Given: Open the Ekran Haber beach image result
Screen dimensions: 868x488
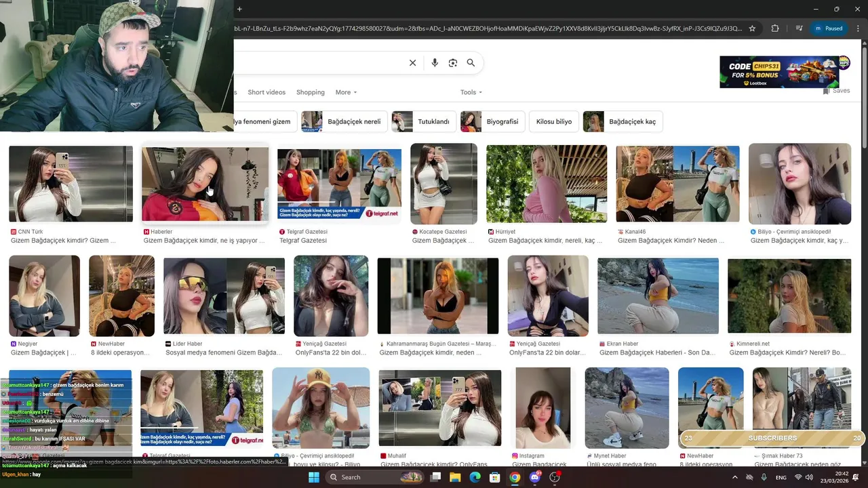Looking at the screenshot, I should (658, 296).
